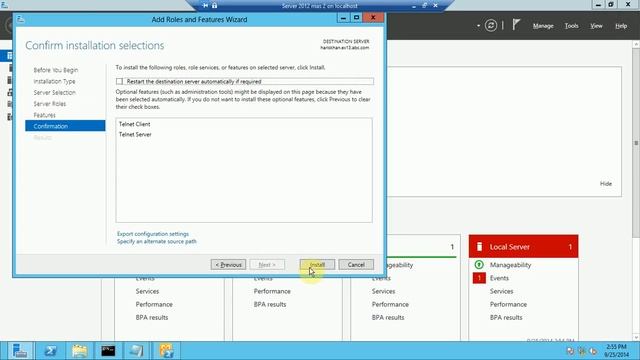Click the orange rightmost pinned taskbar icon

point(166,351)
